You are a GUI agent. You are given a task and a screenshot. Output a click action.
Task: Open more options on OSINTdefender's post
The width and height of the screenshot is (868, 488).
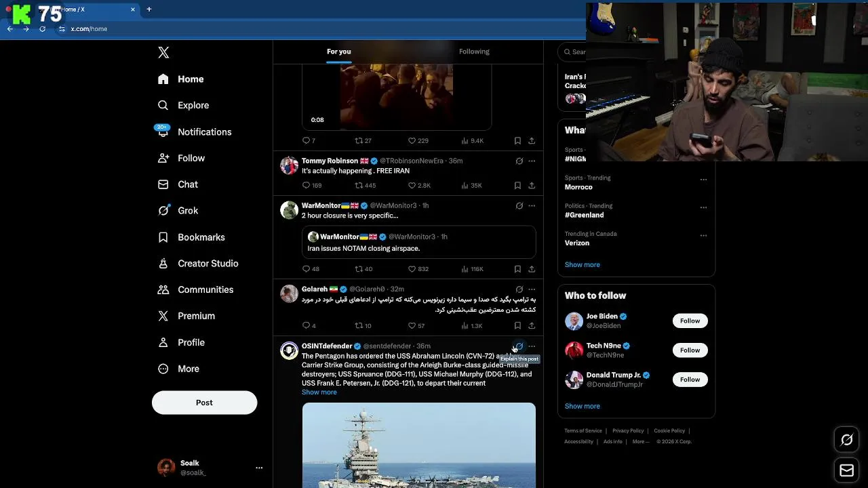tap(532, 346)
